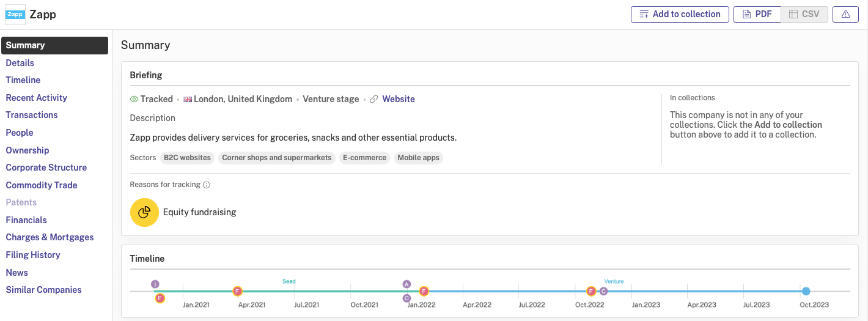Open Recent Activity in sidebar
The height and width of the screenshot is (321, 868).
37,98
